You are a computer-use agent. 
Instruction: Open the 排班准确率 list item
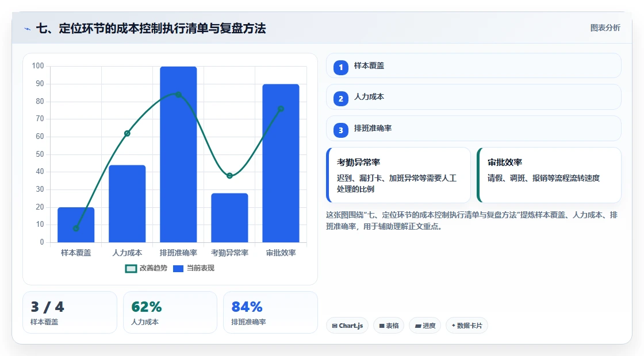point(474,129)
